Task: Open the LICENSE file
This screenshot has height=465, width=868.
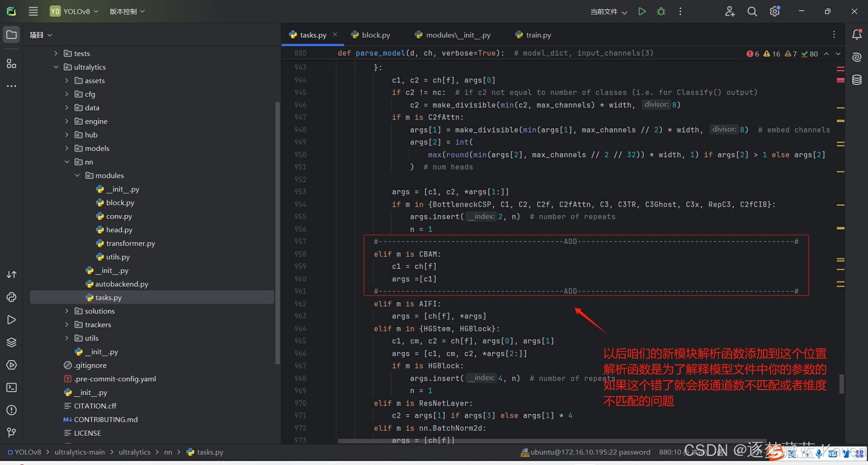Action: 87,433
